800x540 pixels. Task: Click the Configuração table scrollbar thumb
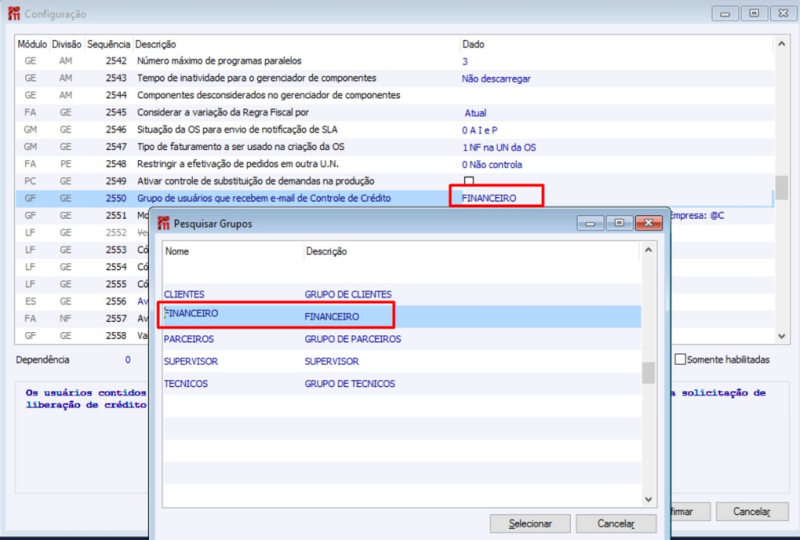781,188
